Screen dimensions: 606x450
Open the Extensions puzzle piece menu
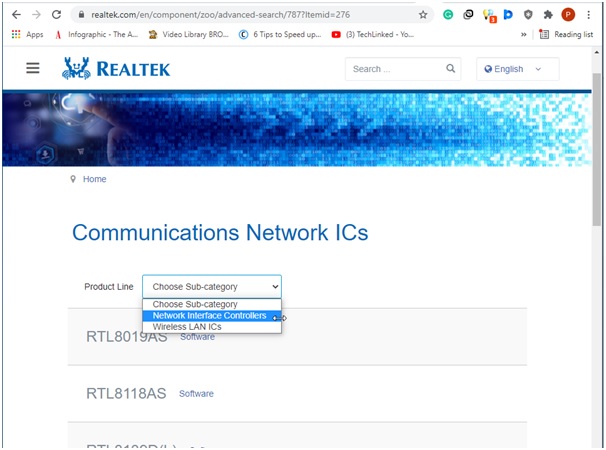pyautogui.click(x=548, y=15)
